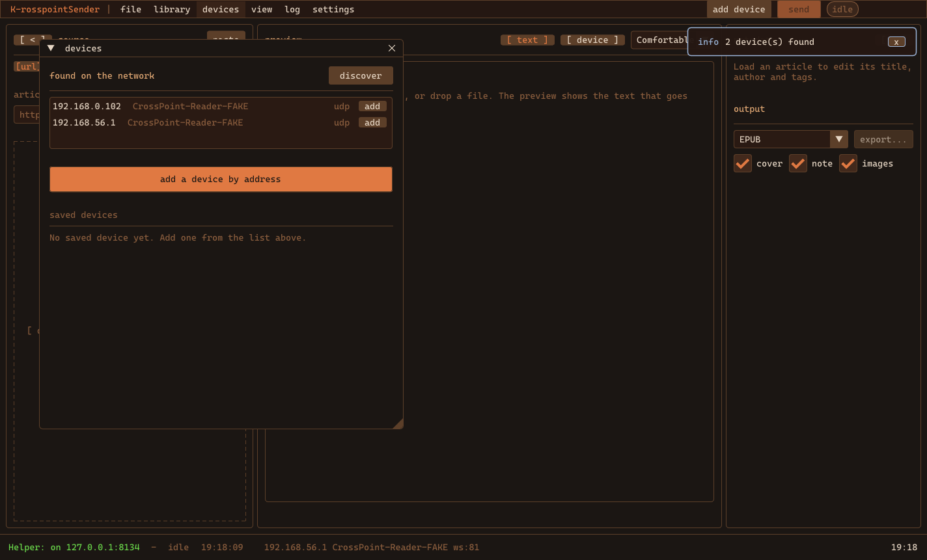The height and width of the screenshot is (560, 927).
Task: Click the idle status badge
Action: [842, 9]
